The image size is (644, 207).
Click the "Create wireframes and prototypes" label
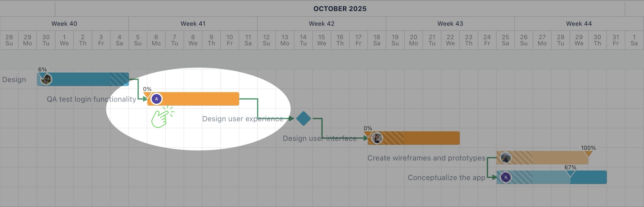click(426, 158)
